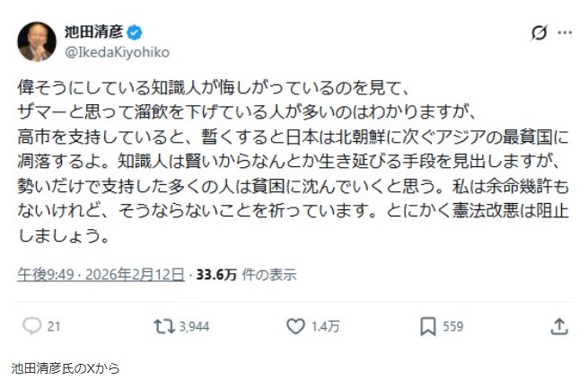Click the caption 池田清彦氏のXから
This screenshot has height=380, width=588.
pyautogui.click(x=66, y=367)
